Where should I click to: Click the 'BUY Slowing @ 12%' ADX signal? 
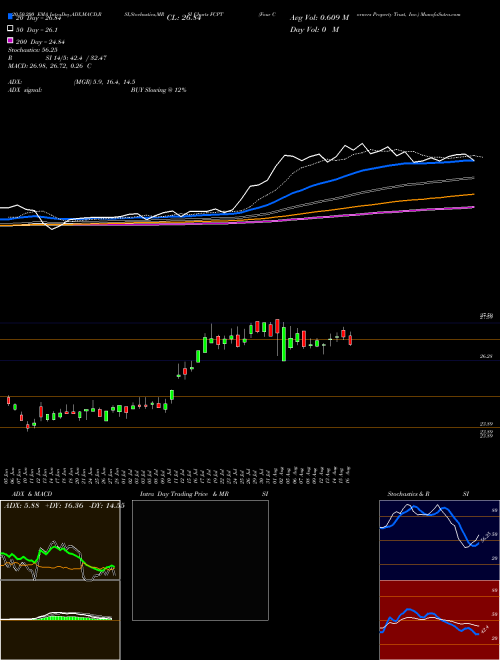[159, 90]
